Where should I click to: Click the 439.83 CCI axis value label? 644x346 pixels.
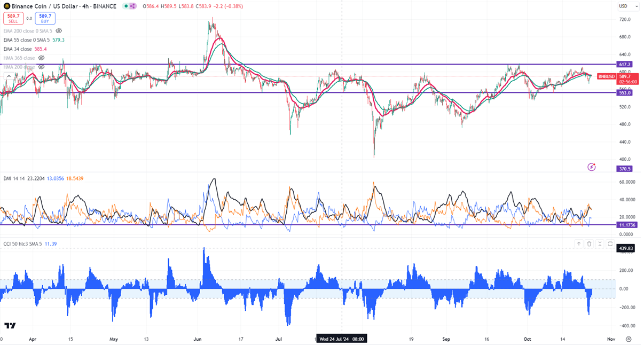pos(625,248)
